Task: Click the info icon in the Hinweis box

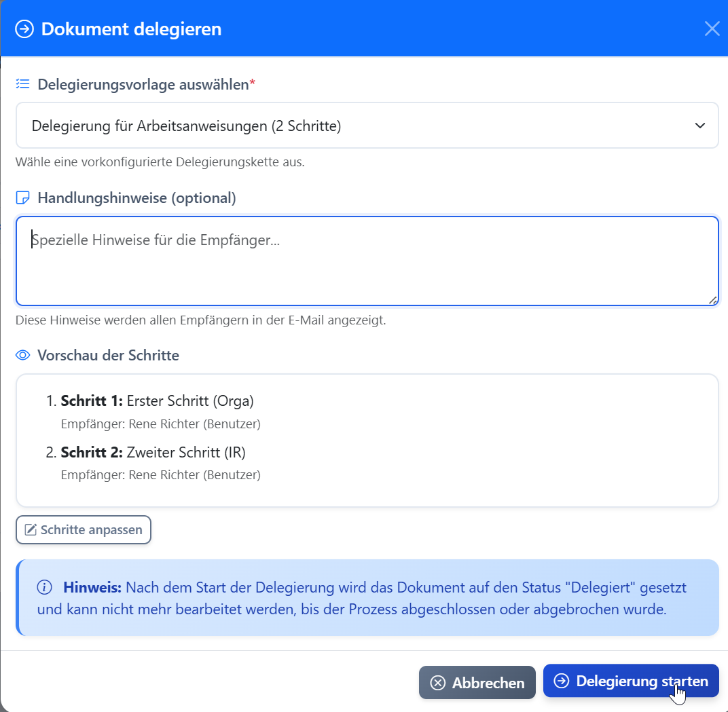Action: [43, 586]
